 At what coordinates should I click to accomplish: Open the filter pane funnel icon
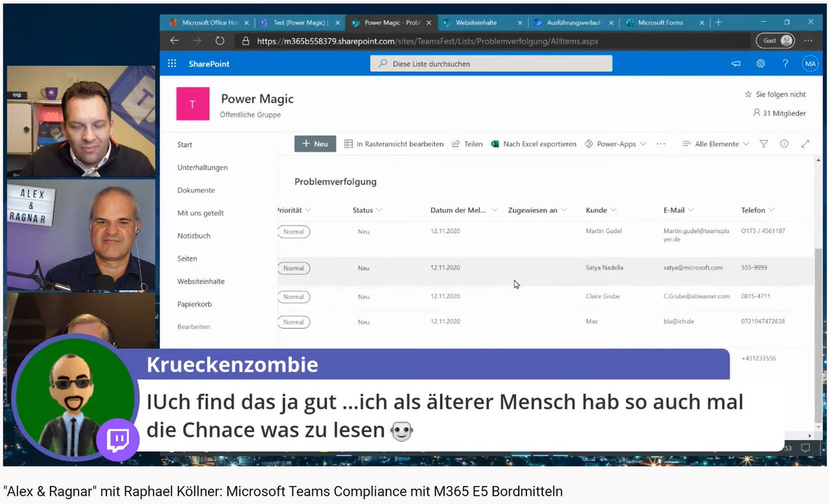763,144
